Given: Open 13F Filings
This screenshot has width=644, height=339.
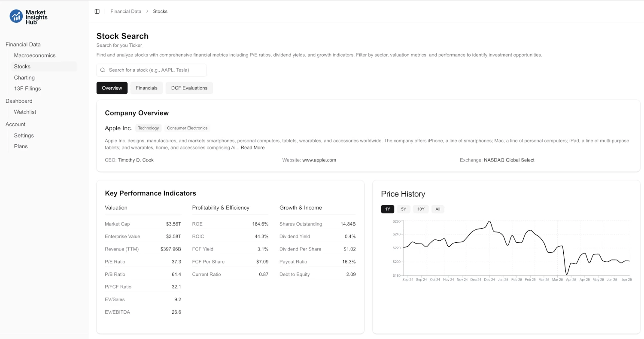Looking at the screenshot, I should point(27,89).
